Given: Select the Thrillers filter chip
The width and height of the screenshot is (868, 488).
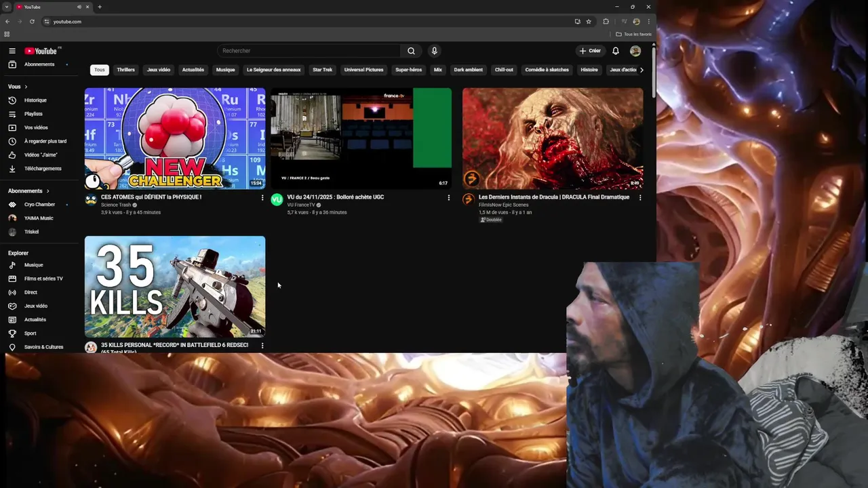Looking at the screenshot, I should [x=126, y=70].
